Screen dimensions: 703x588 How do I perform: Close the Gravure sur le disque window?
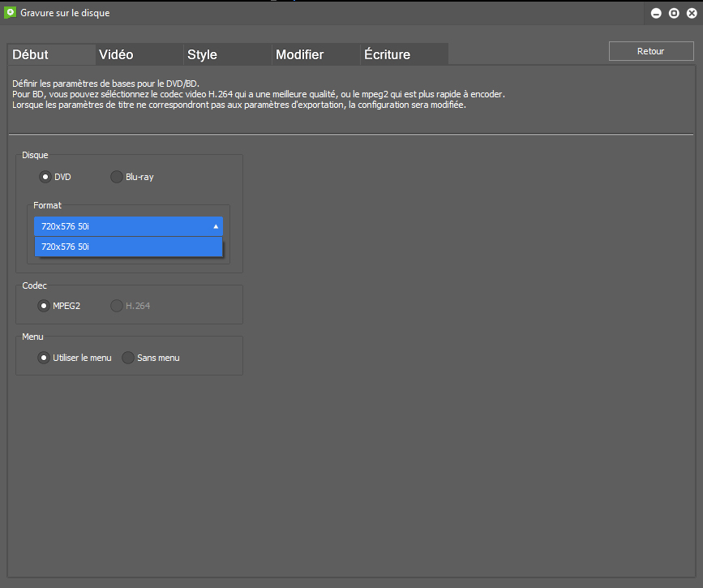[692, 13]
